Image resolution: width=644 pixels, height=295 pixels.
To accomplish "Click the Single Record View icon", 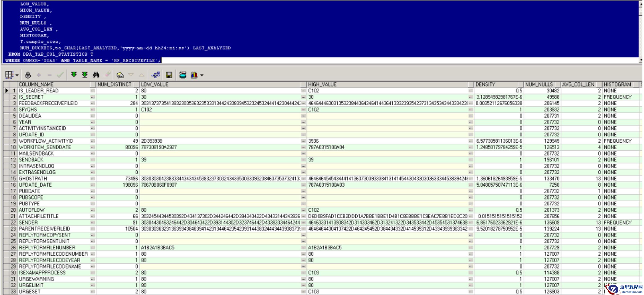I will coord(120,75).
